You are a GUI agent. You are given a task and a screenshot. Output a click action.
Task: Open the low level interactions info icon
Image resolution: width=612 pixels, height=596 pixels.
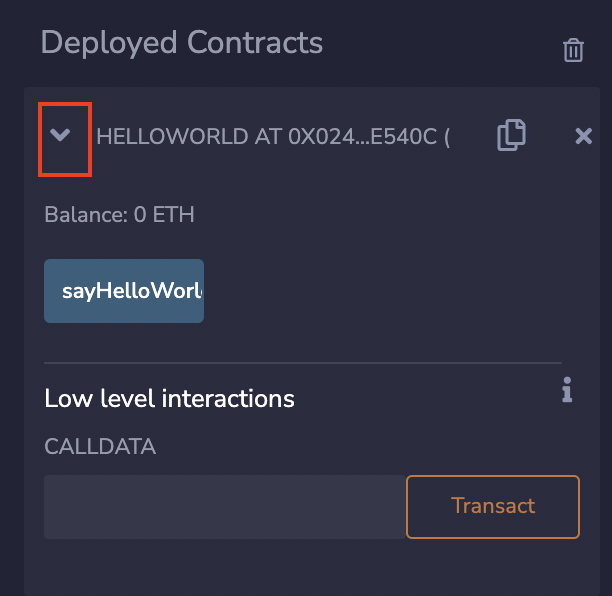point(567,390)
